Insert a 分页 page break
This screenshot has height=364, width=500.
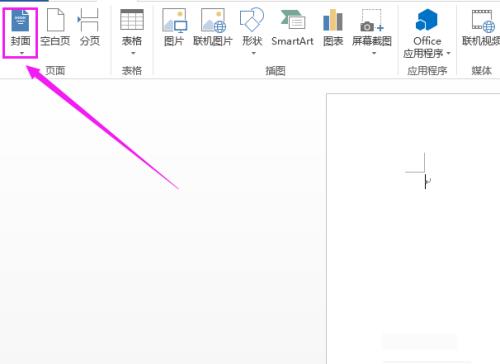(x=89, y=28)
